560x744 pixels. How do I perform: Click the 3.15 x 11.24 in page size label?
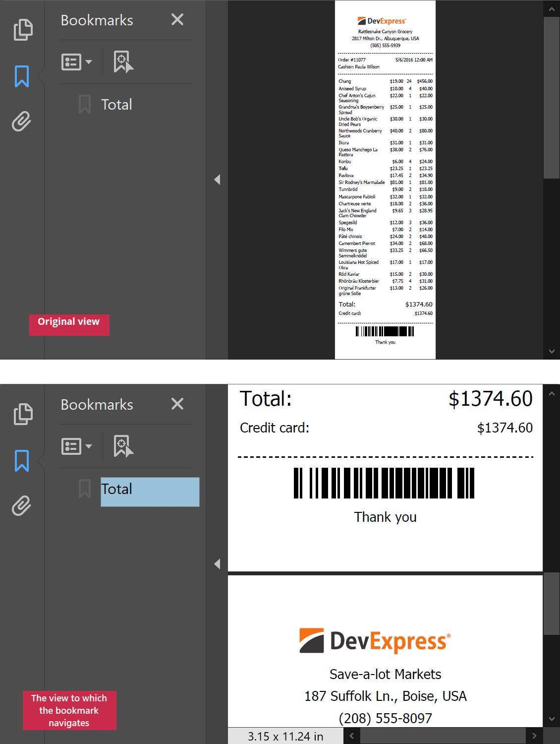[285, 737]
